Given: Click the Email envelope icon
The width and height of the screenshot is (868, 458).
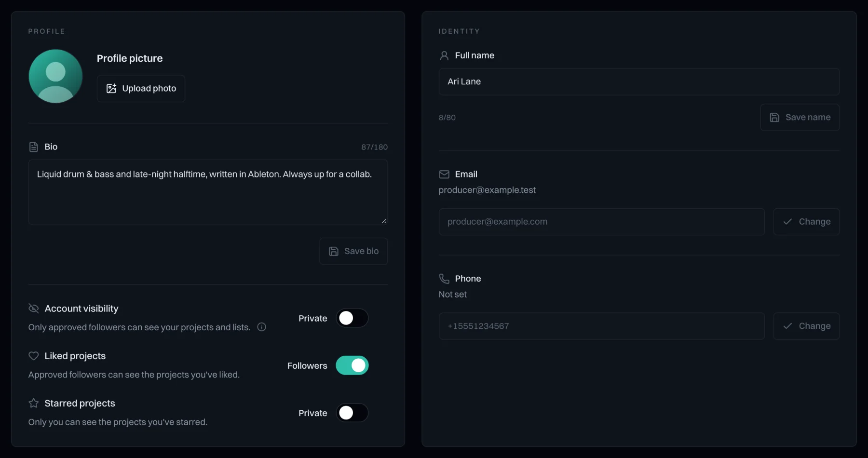Looking at the screenshot, I should 444,174.
